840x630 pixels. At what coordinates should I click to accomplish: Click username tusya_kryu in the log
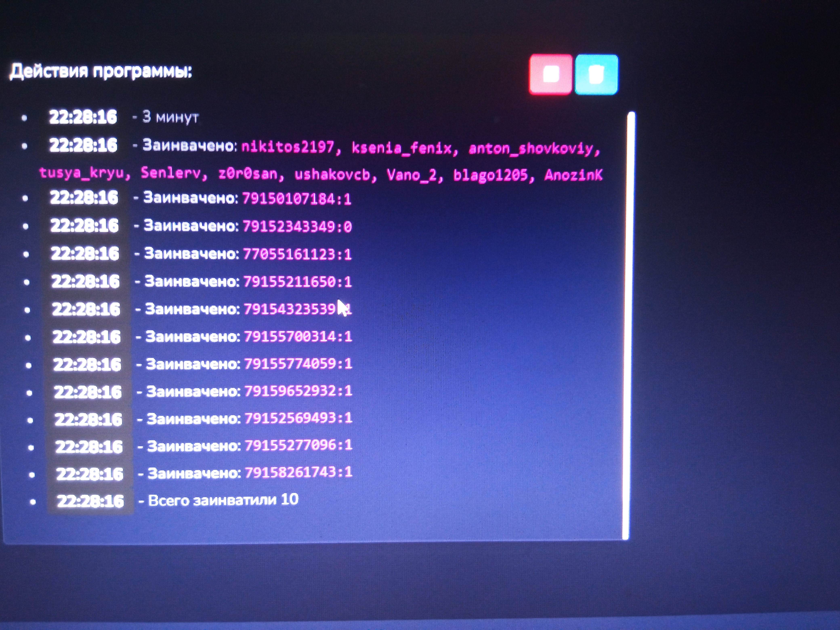pos(82,173)
